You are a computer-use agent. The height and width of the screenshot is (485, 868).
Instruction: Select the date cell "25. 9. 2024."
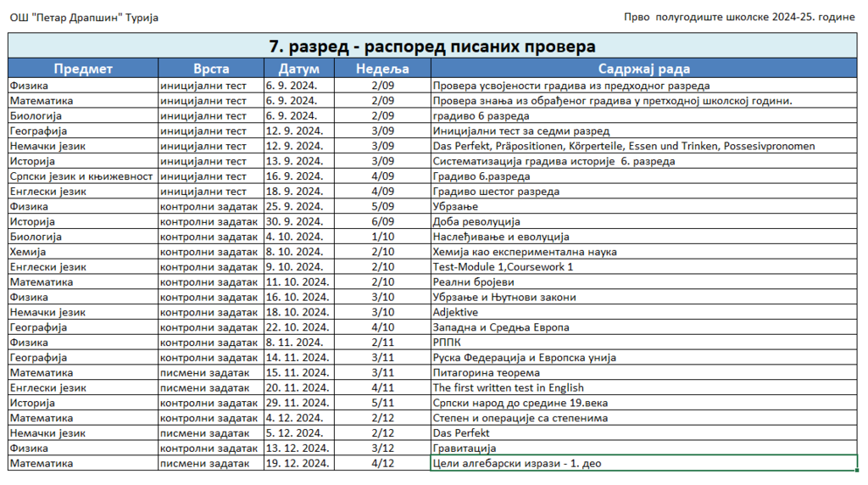[298, 207]
